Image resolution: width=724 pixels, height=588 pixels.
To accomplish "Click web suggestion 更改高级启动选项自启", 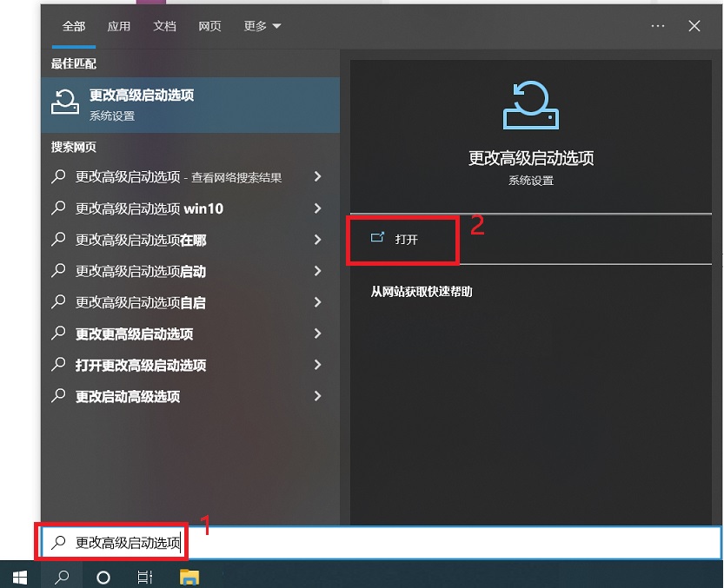I will [141, 302].
